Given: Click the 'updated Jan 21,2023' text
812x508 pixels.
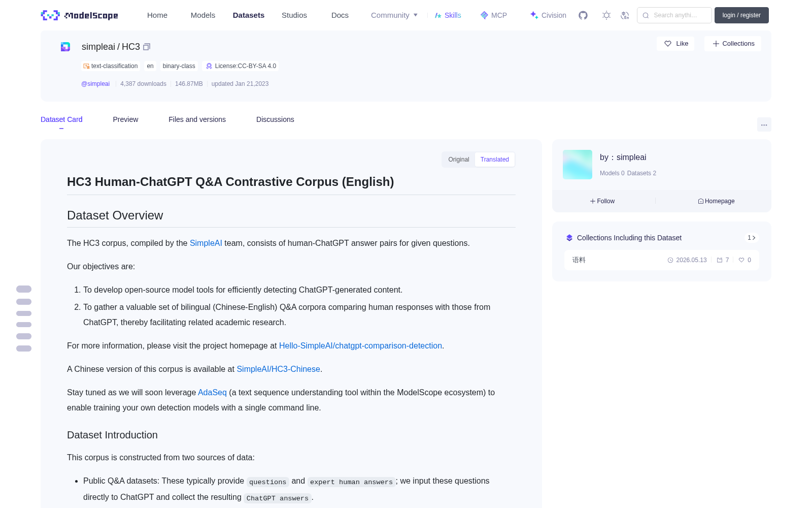Looking at the screenshot, I should [240, 84].
